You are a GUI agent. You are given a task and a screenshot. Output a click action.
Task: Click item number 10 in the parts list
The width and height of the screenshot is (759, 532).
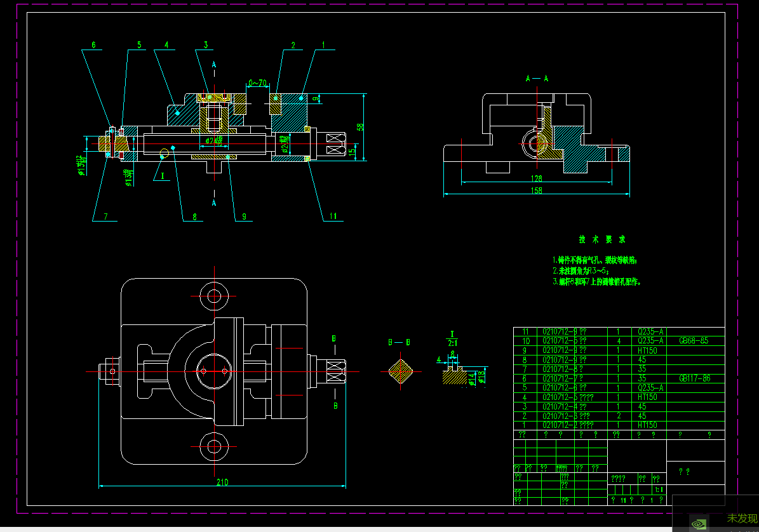point(526,341)
